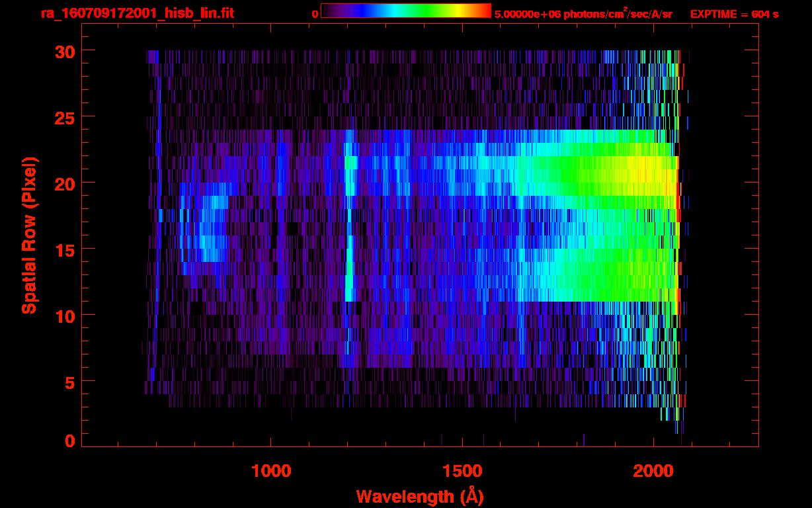Click the 1500 wavelength tick label
Viewport: 812px width, 508px height.
tap(462, 470)
